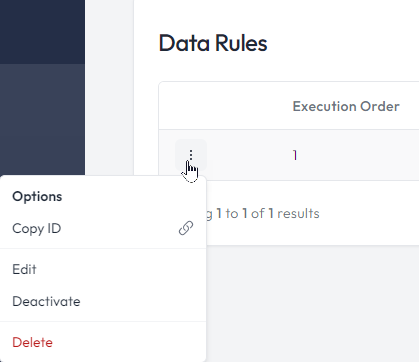Click the Data Rules page heading
419x362 pixels.
tap(213, 43)
